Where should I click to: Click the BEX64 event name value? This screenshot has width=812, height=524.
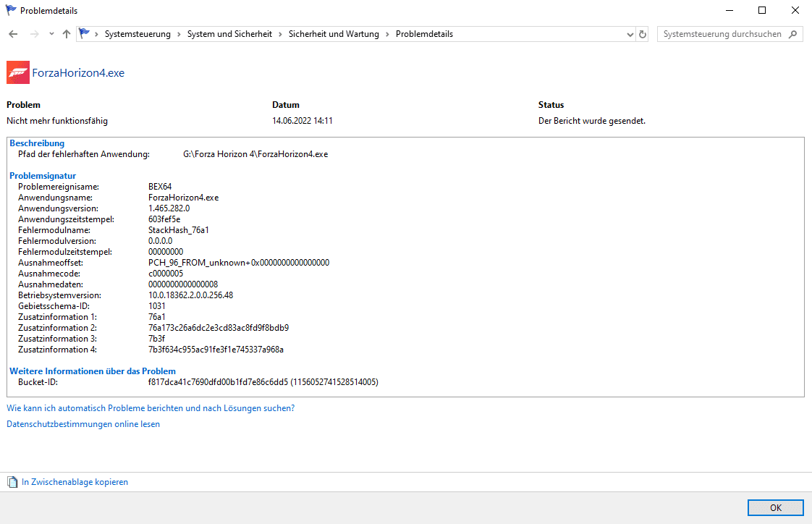(160, 187)
